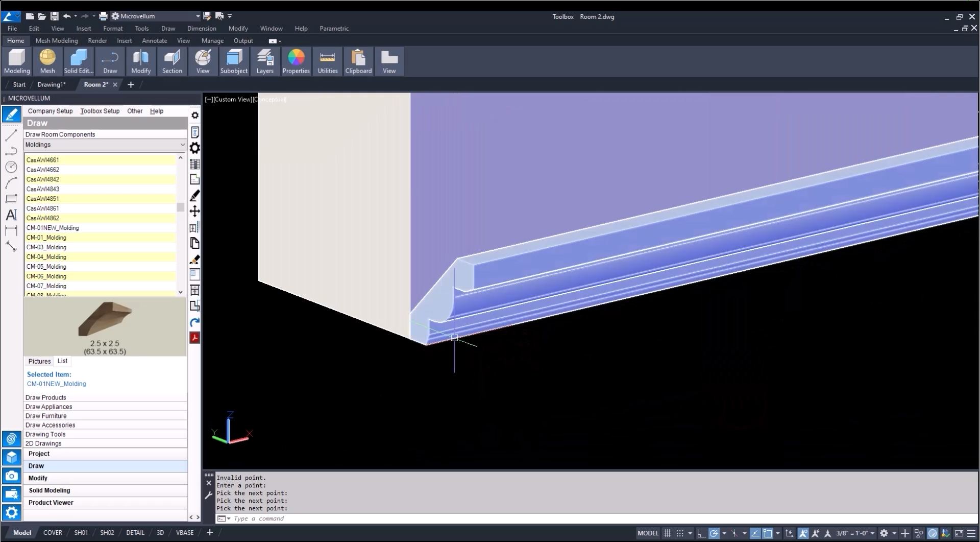Image resolution: width=980 pixels, height=542 pixels.
Task: Select the Circle drawing tool
Action: (11, 167)
